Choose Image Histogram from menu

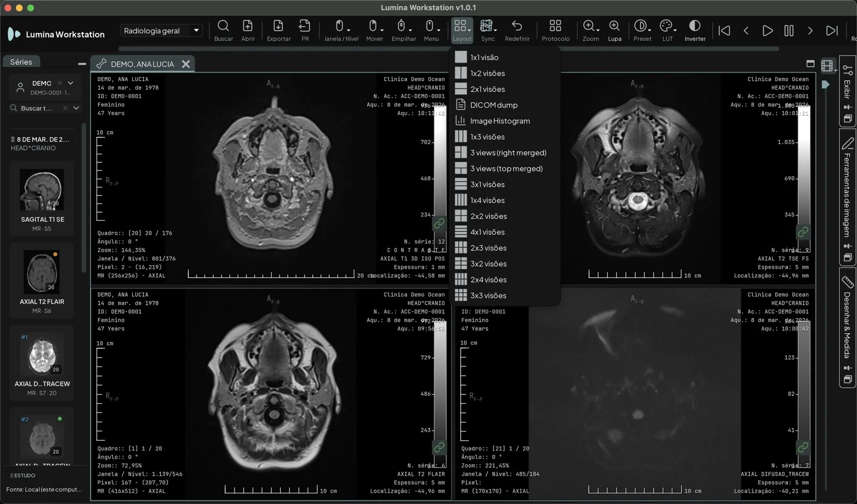click(x=506, y=121)
